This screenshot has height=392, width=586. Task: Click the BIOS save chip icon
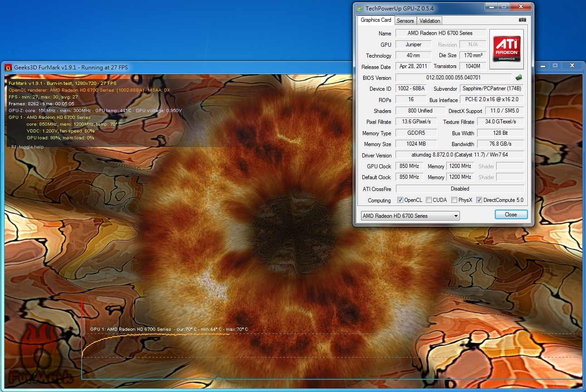pos(519,78)
